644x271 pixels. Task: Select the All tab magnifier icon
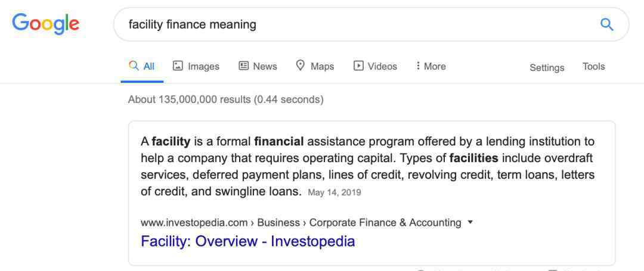(x=134, y=66)
